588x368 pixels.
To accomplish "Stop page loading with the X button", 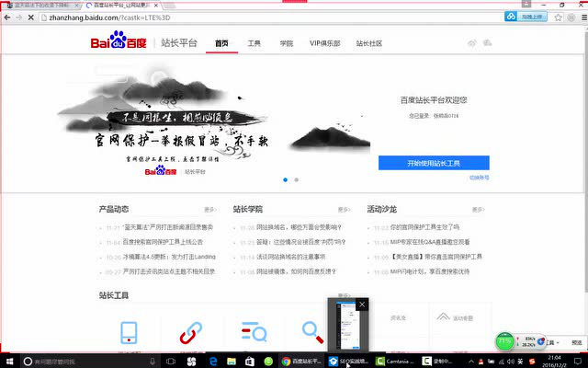I will click(30, 17).
